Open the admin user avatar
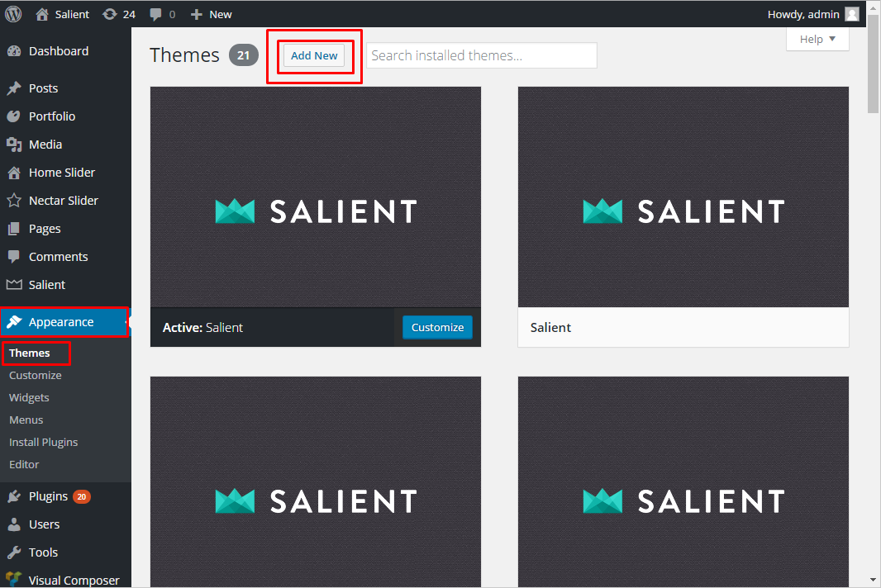 (x=852, y=14)
